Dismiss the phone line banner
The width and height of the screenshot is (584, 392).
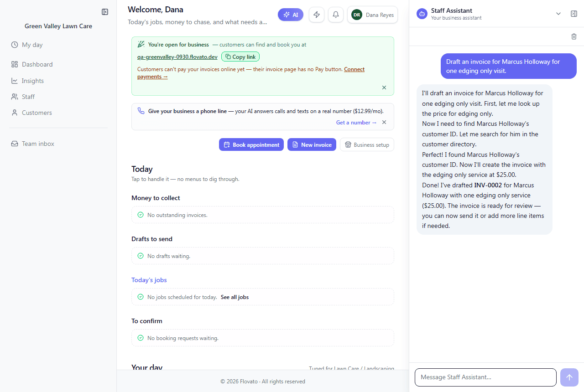tap(384, 122)
